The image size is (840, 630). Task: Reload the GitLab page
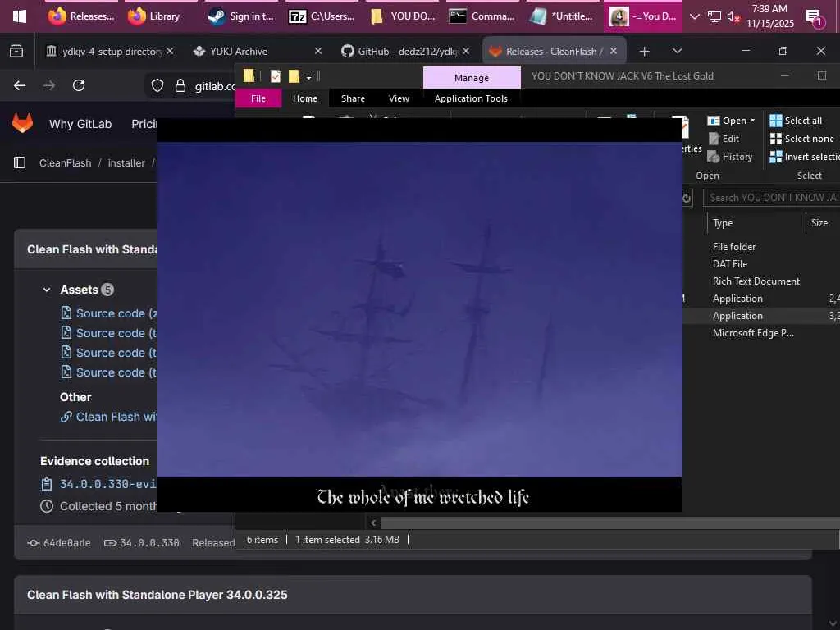coord(79,85)
